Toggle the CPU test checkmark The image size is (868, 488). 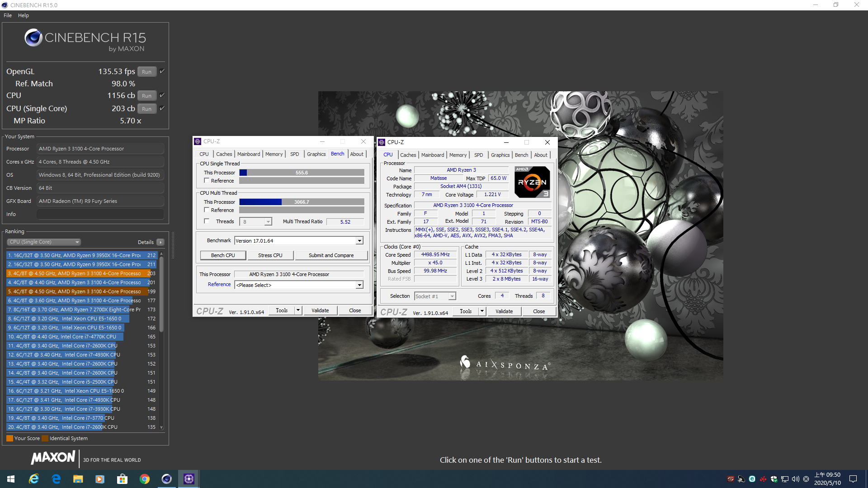click(162, 95)
